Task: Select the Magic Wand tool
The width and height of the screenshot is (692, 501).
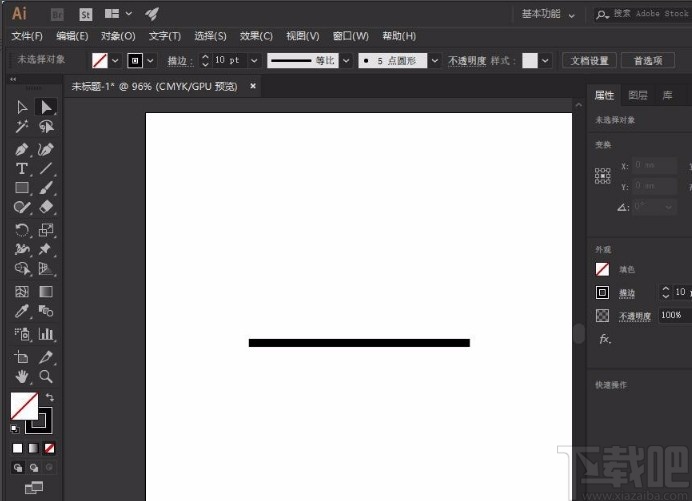Action: pos(22,127)
